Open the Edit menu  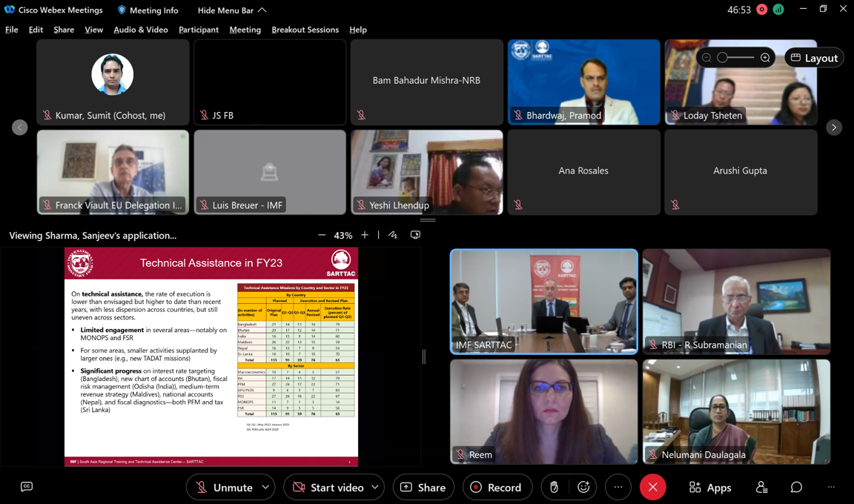36,30
